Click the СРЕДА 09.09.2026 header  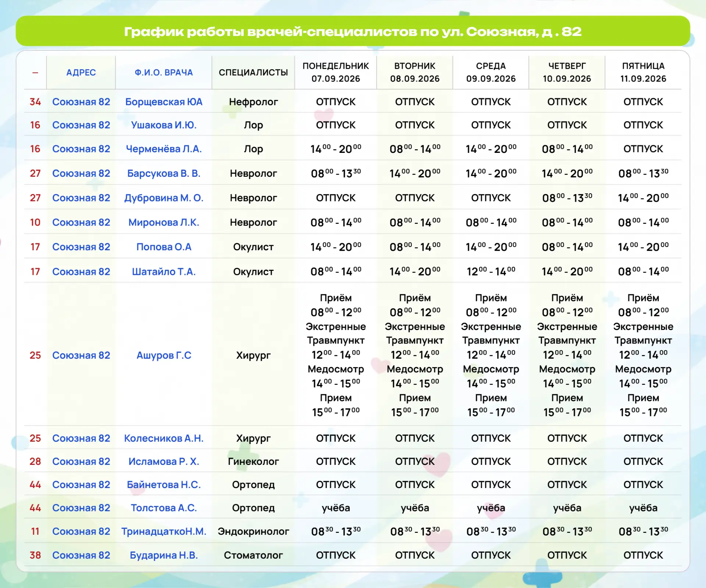491,72
